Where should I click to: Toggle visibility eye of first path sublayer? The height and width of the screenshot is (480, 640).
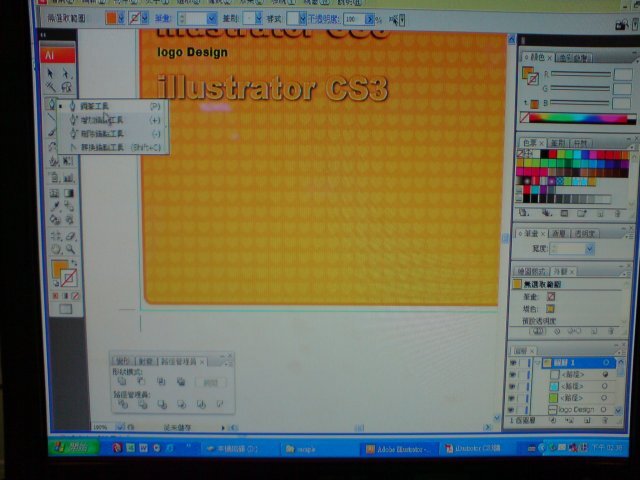(x=513, y=374)
